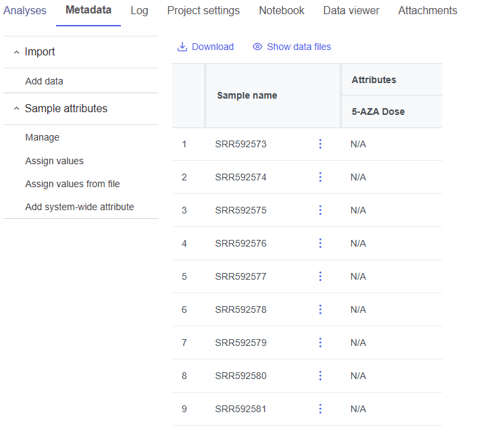Select the N/A cell for SRR592577
This screenshot has width=499, height=448.
(x=358, y=276)
